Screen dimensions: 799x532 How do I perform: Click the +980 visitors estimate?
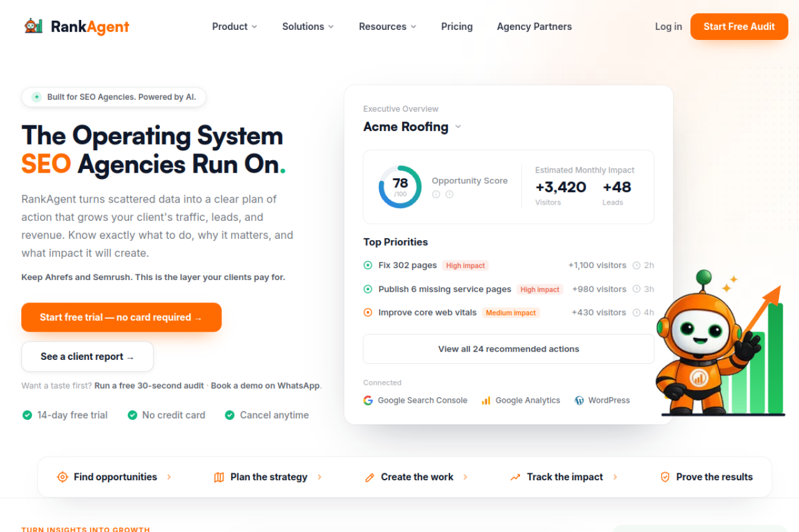(599, 289)
